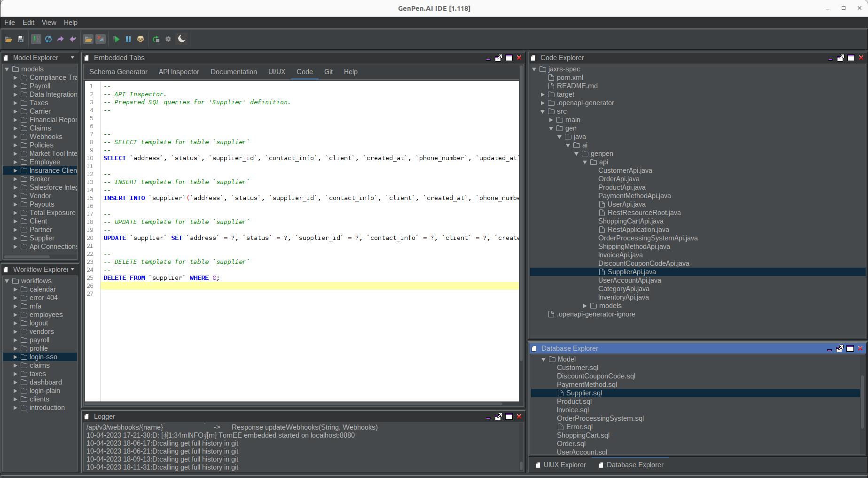Click the blue refresh arrows icon
The image size is (868, 478).
pos(48,39)
